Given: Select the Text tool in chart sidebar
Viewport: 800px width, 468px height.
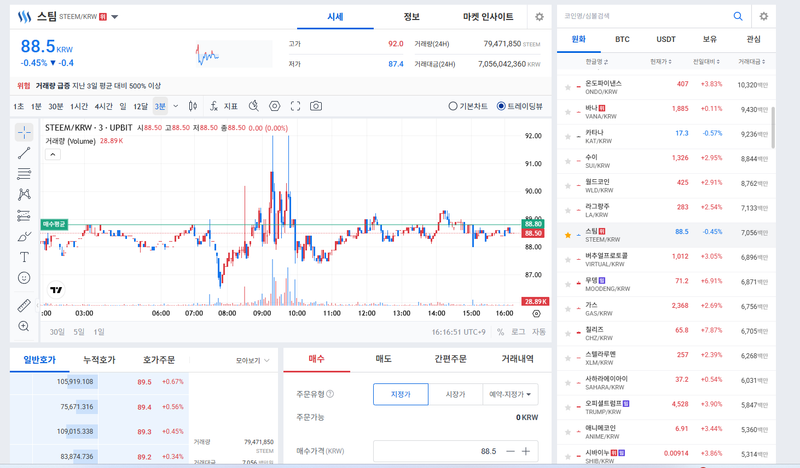Looking at the screenshot, I should (x=24, y=257).
